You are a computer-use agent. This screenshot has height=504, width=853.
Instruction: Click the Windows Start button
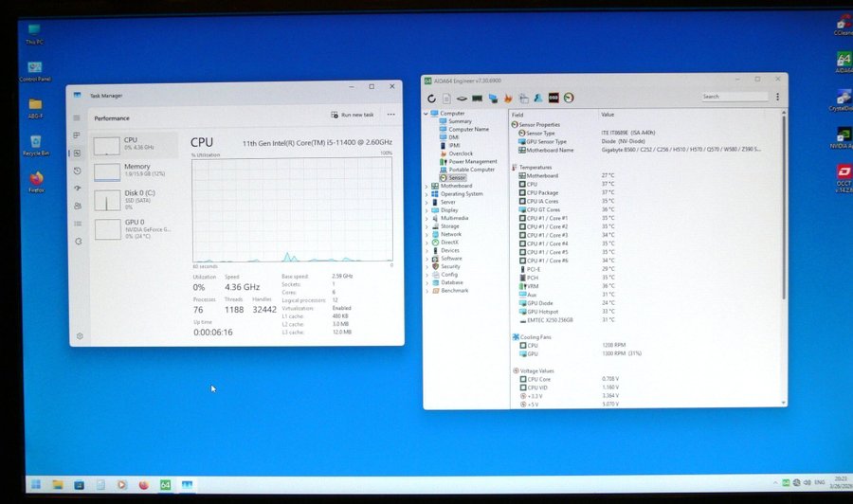[35, 484]
